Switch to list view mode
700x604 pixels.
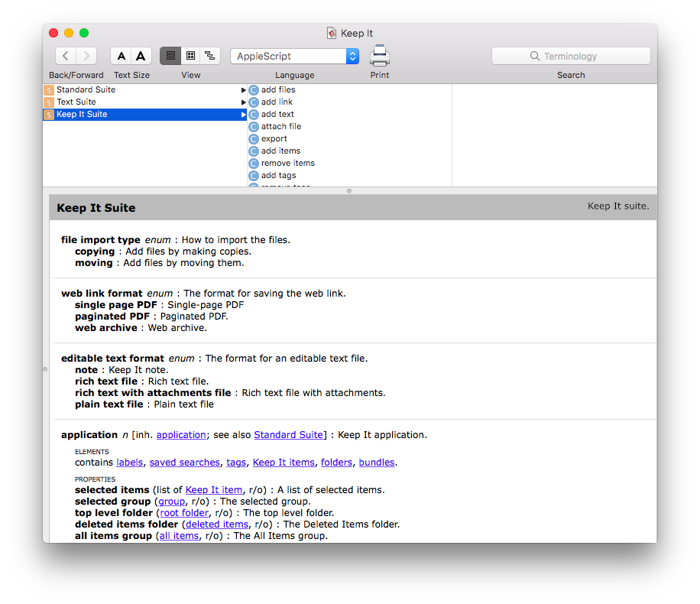click(x=170, y=56)
